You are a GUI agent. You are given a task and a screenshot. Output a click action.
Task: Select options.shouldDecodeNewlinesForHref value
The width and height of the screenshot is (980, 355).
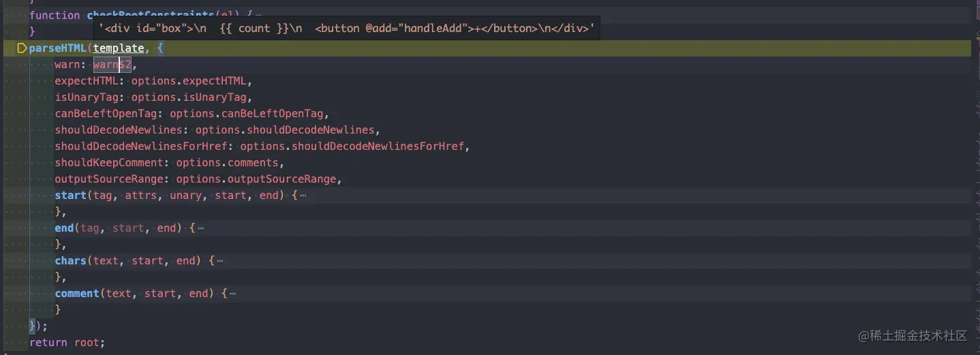tap(352, 146)
